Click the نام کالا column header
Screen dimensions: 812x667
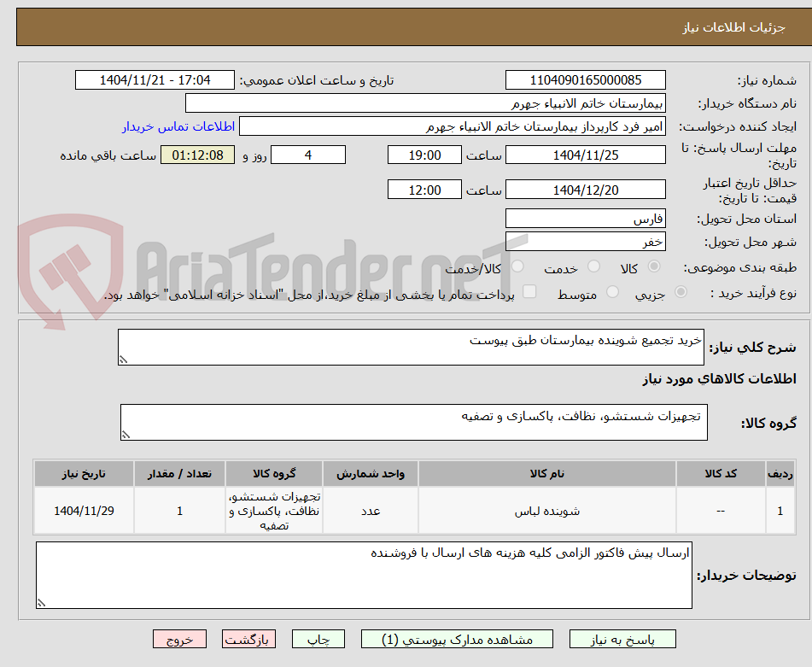(x=546, y=473)
